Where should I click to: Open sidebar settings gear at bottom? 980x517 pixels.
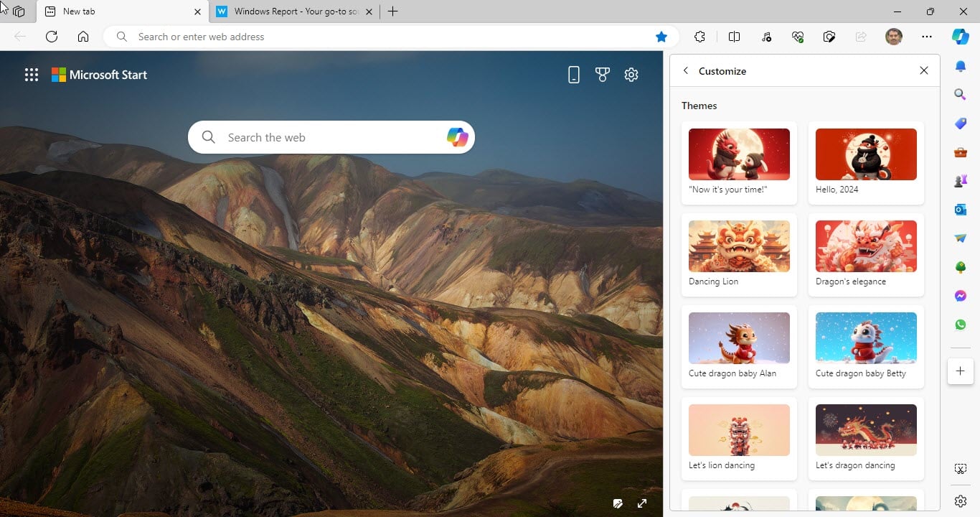961,501
